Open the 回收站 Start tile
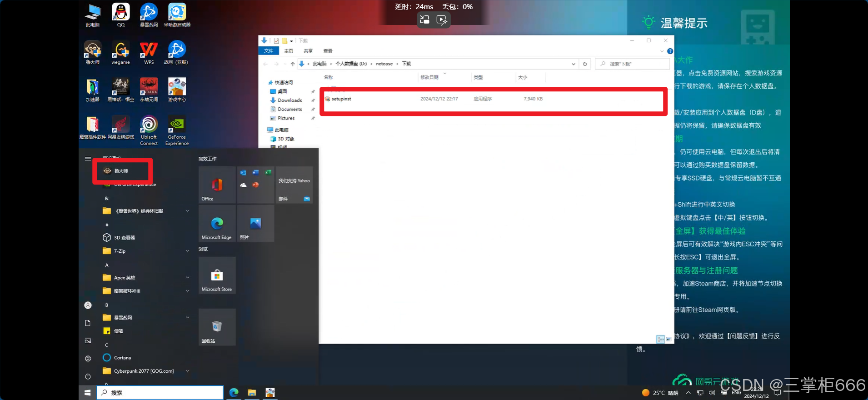The width and height of the screenshot is (868, 400). point(217,327)
